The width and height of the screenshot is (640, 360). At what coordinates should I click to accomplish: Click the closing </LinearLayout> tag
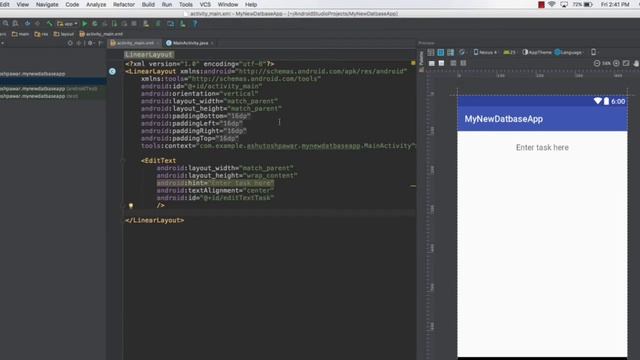[155, 220]
